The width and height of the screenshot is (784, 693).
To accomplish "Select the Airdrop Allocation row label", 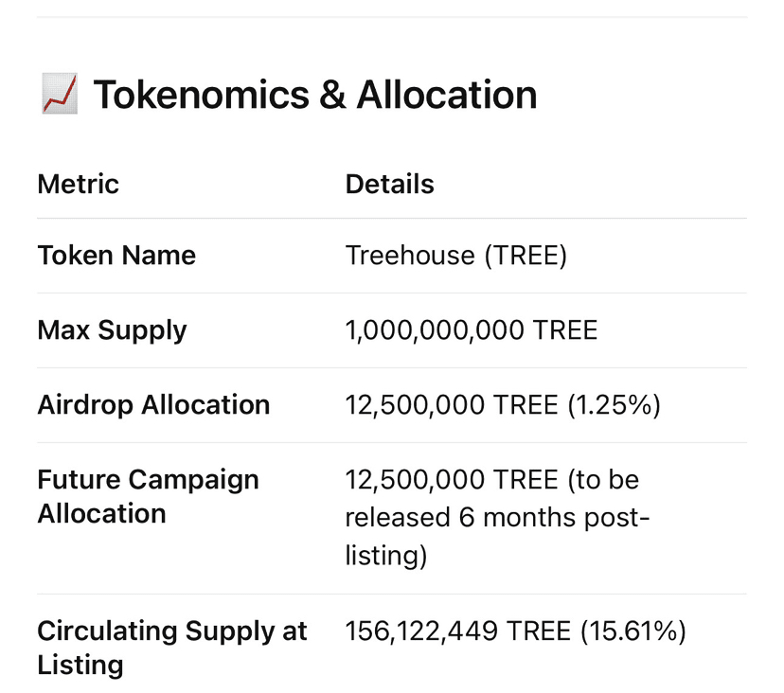I will 153,405.
